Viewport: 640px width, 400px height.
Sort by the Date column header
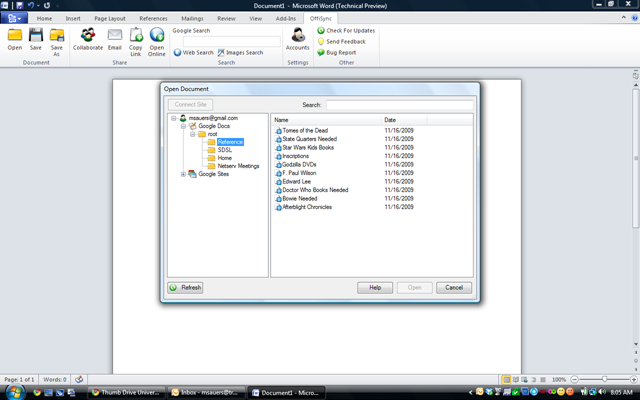[404, 120]
